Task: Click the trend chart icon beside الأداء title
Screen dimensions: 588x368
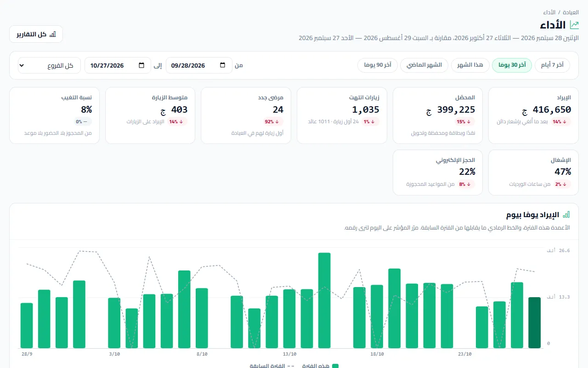Action: click(x=574, y=25)
